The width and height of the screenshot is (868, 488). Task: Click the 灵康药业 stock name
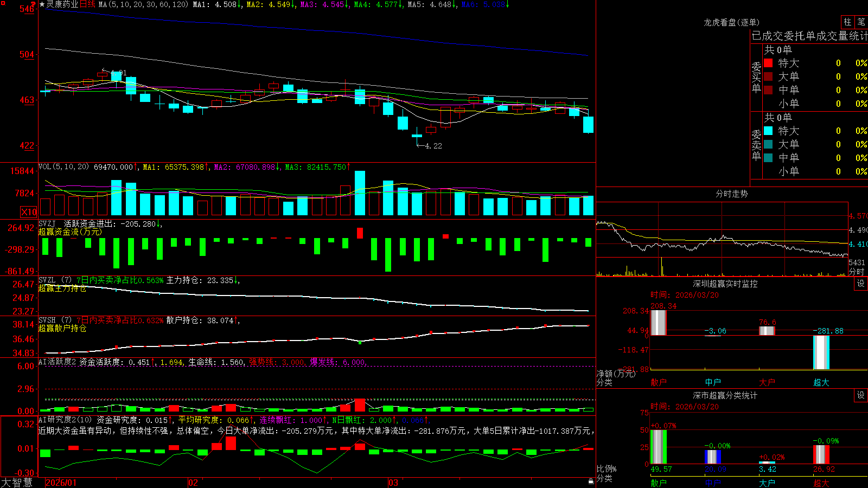62,4
